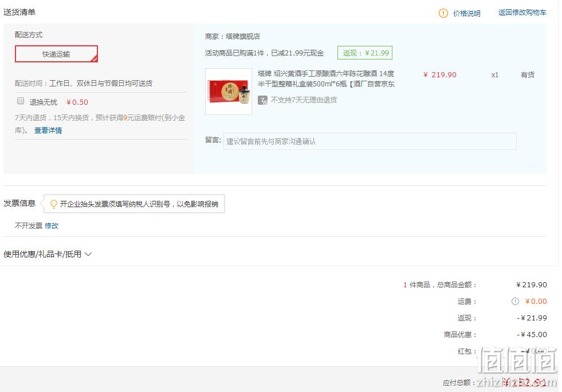The image size is (562, 392).
Task: Click the quantity x1 text
Action: point(495,75)
